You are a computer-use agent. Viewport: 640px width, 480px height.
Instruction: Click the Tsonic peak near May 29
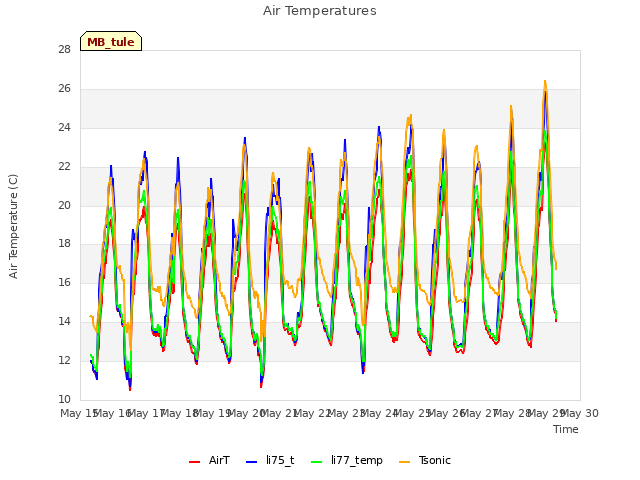click(545, 82)
